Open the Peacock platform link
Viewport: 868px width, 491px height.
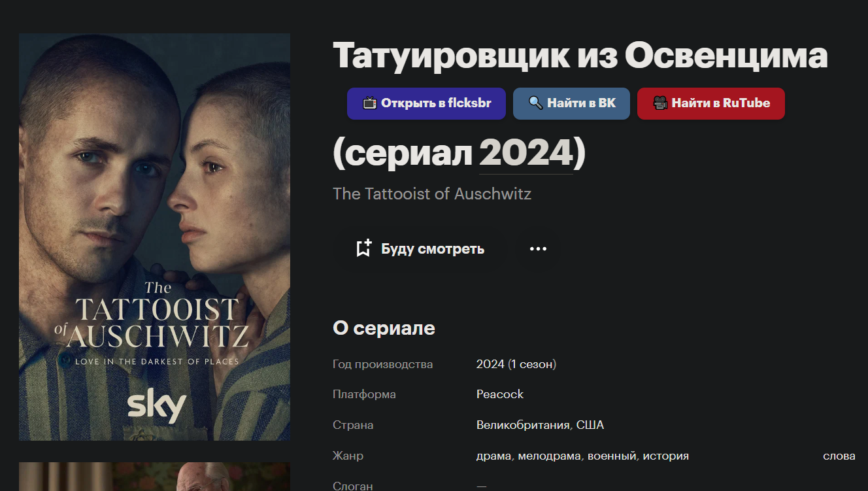[500, 394]
